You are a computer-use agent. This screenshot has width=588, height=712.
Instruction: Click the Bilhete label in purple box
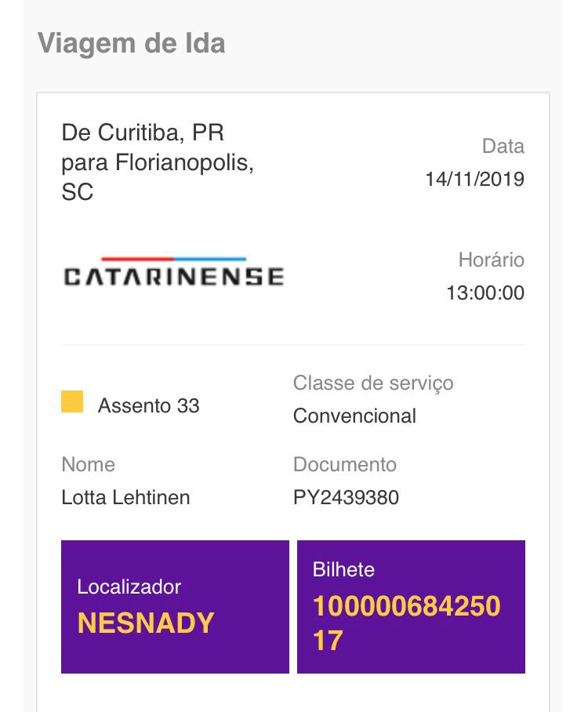point(343,569)
